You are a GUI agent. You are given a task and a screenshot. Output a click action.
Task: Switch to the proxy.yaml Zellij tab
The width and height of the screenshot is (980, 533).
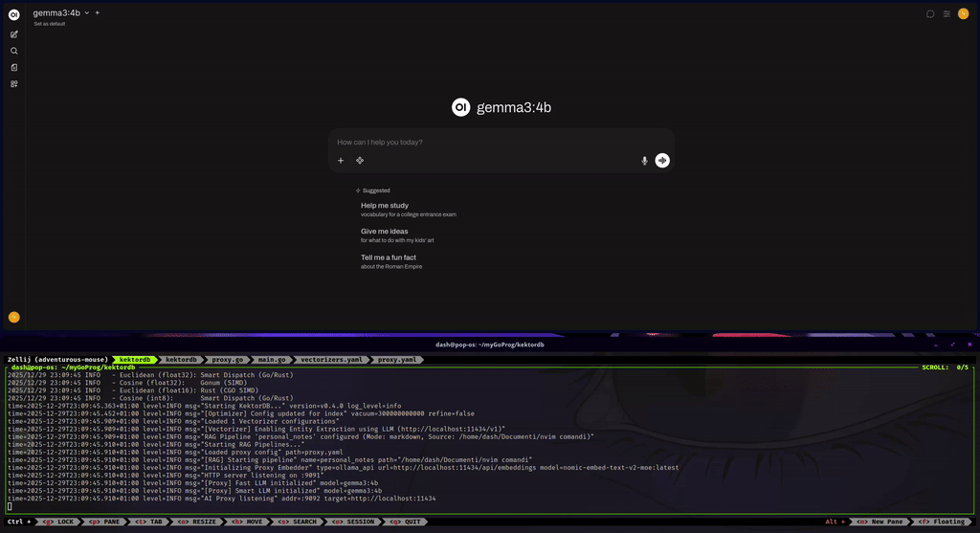pos(397,360)
